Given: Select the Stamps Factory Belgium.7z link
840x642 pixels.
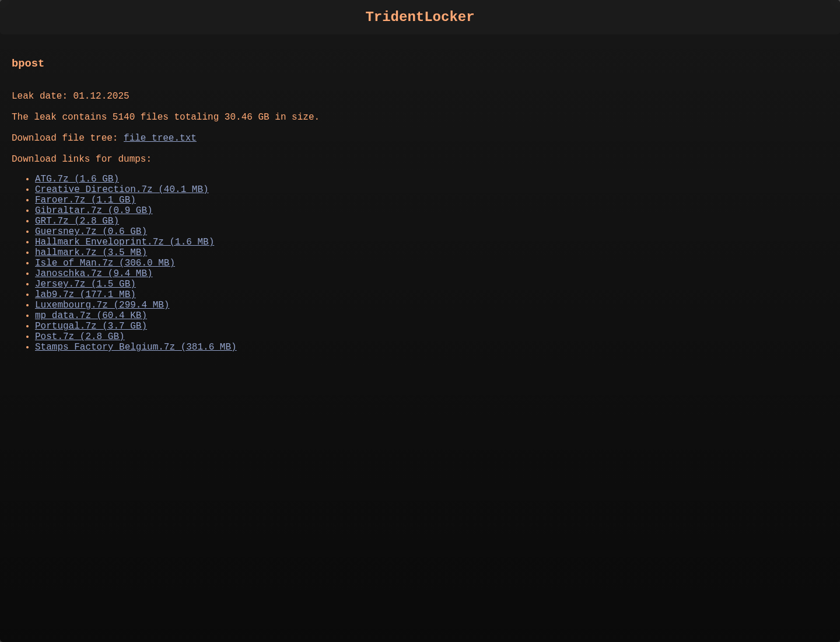Looking at the screenshot, I should click(135, 347).
